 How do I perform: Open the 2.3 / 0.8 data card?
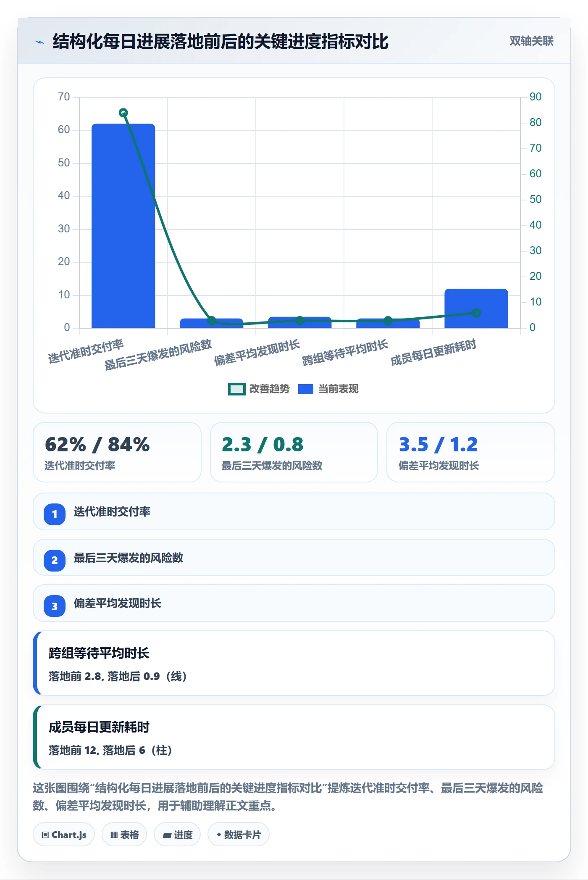pyautogui.click(x=294, y=452)
